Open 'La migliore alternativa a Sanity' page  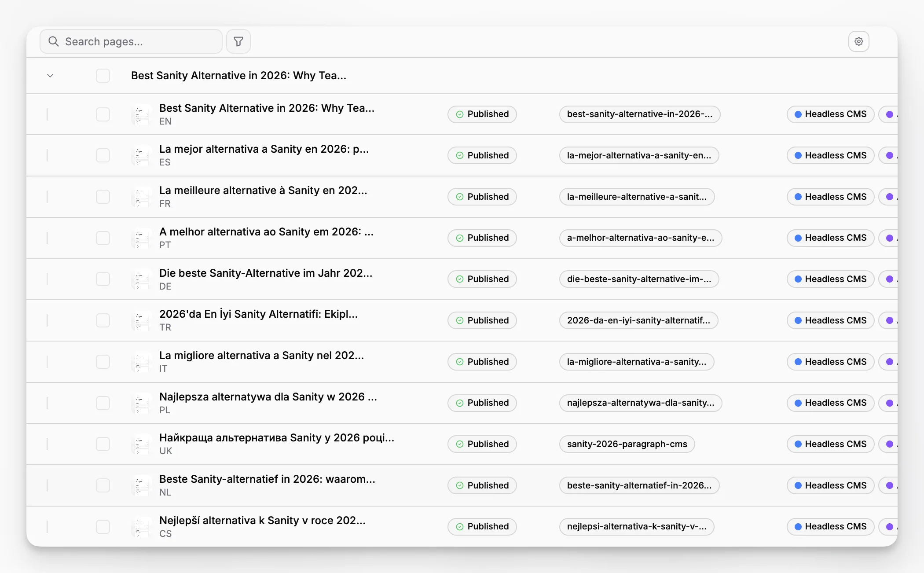[261, 356]
